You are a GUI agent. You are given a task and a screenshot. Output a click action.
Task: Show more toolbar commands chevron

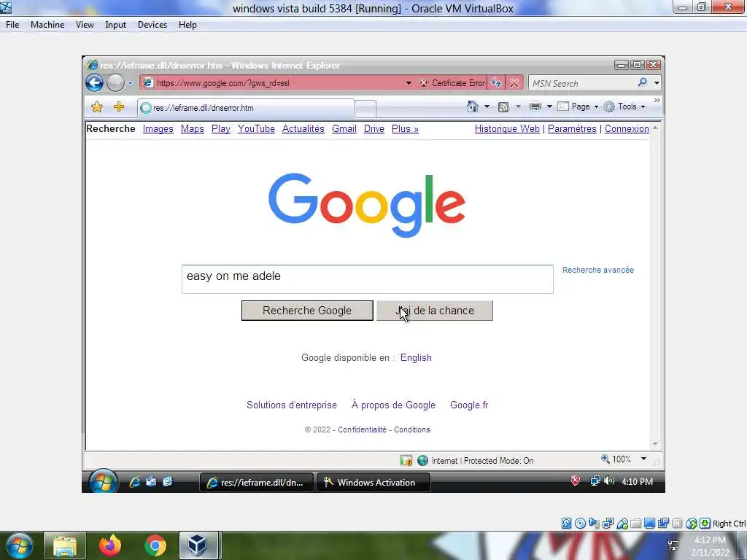click(657, 101)
